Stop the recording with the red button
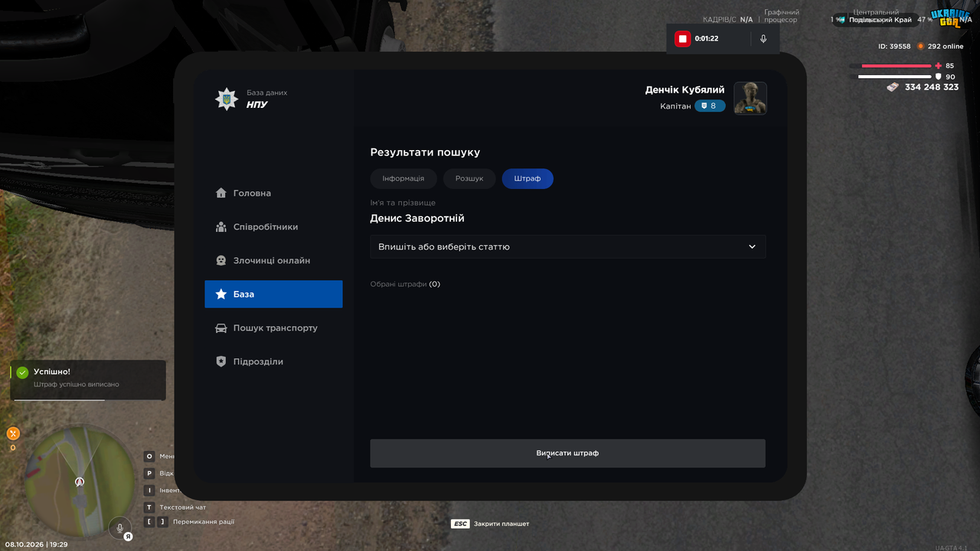Image resolution: width=980 pixels, height=551 pixels. coord(682,38)
